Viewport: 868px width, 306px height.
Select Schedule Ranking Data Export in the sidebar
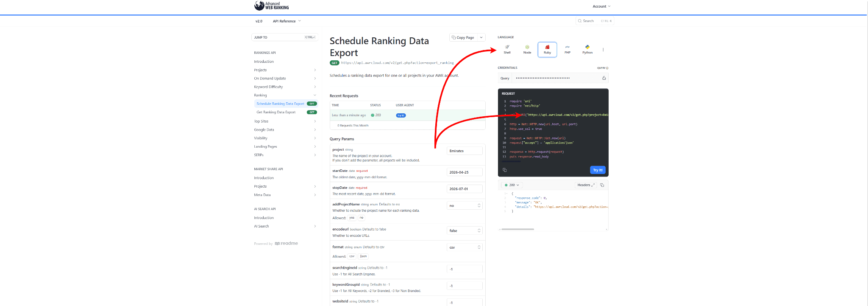pos(286,104)
